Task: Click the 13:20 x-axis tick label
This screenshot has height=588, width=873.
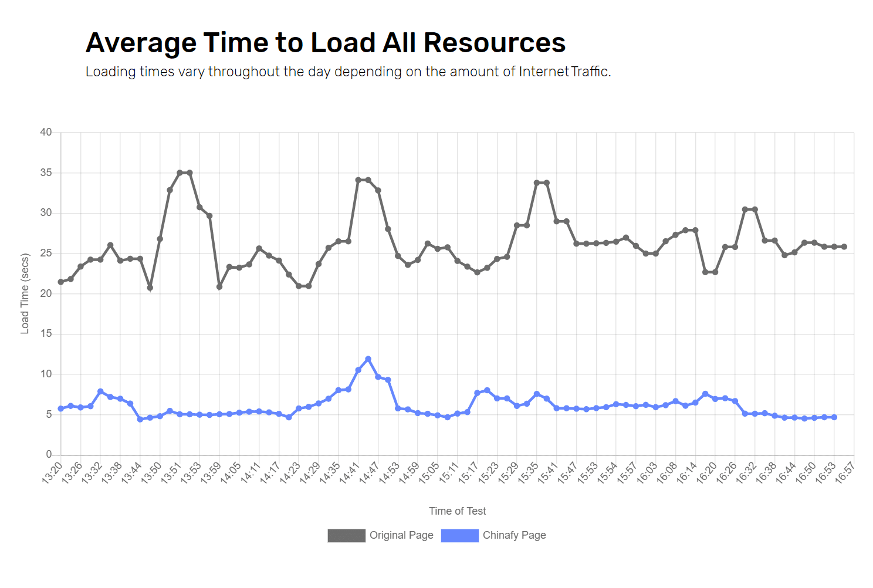Action: (52, 473)
